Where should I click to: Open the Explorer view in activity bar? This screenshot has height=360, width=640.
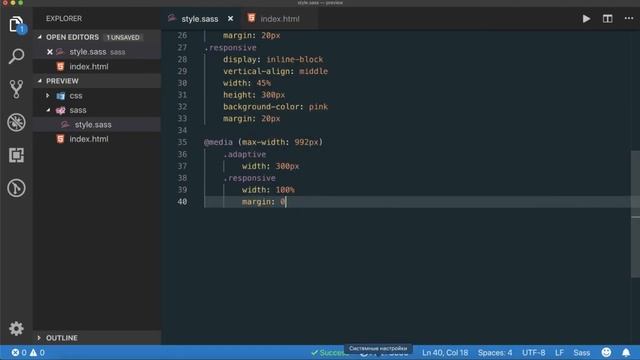pyautogui.click(x=16, y=24)
